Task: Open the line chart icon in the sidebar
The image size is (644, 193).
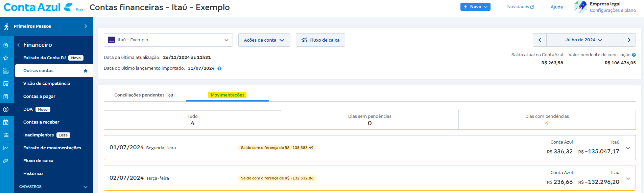Action: coord(6,148)
